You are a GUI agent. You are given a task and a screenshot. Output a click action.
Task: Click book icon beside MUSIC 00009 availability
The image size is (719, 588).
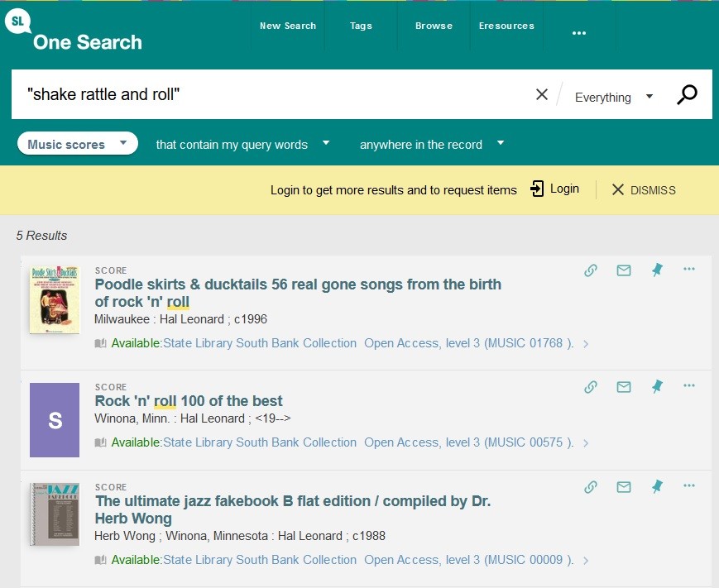100,560
